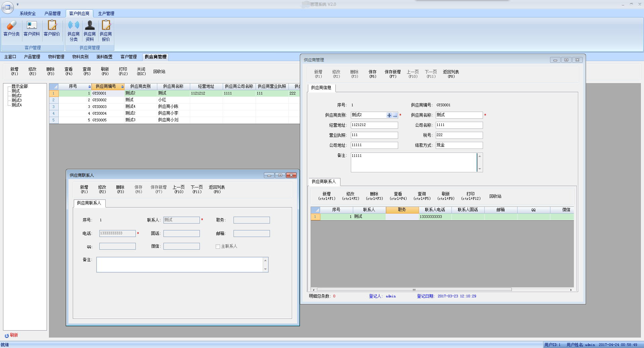Click 打印 (ctrl+F12) in contact toolbar
Screen dimensions: 644x348
click(x=471, y=196)
